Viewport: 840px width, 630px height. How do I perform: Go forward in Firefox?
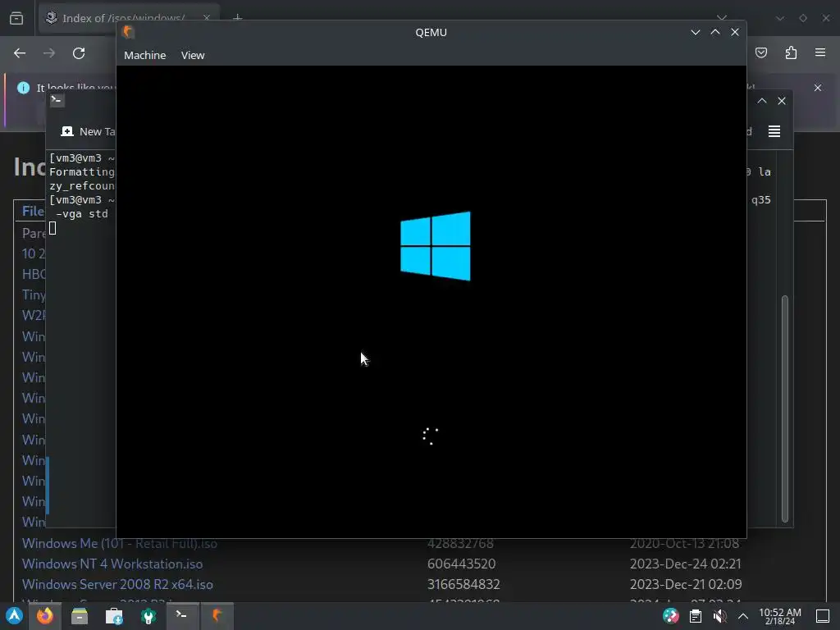point(49,53)
